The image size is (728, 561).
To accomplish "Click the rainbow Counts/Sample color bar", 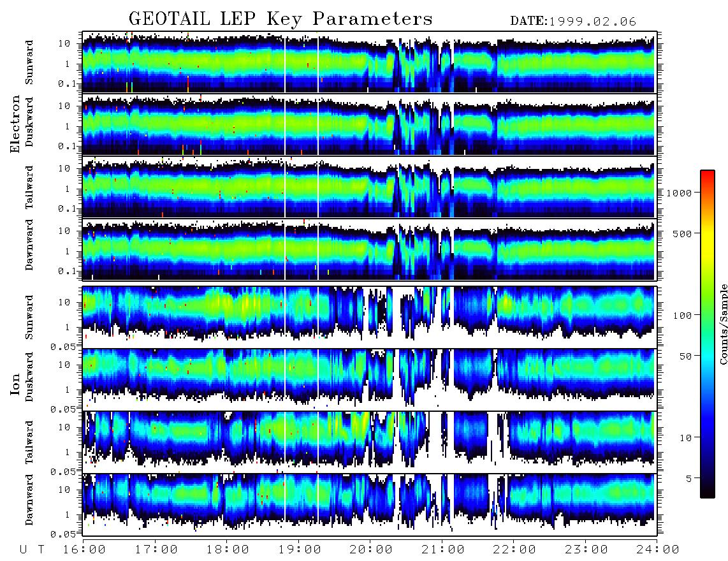I will (x=707, y=334).
